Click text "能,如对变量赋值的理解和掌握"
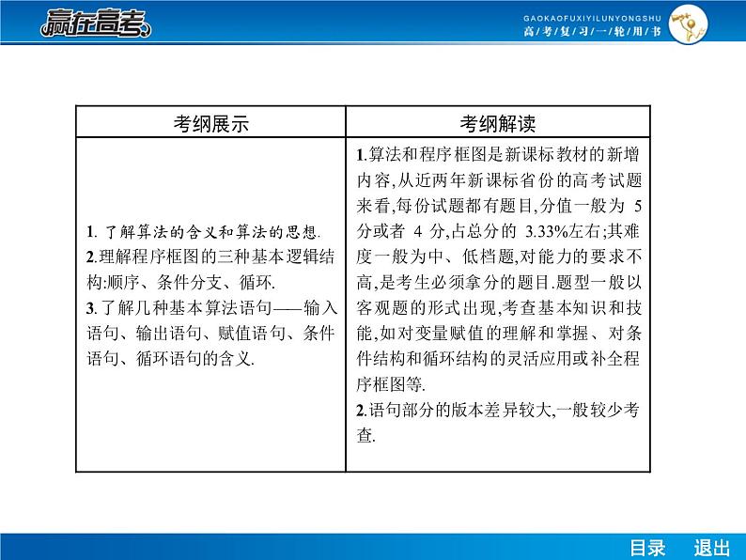Image resolution: width=746 pixels, height=560 pixels. [x=473, y=333]
